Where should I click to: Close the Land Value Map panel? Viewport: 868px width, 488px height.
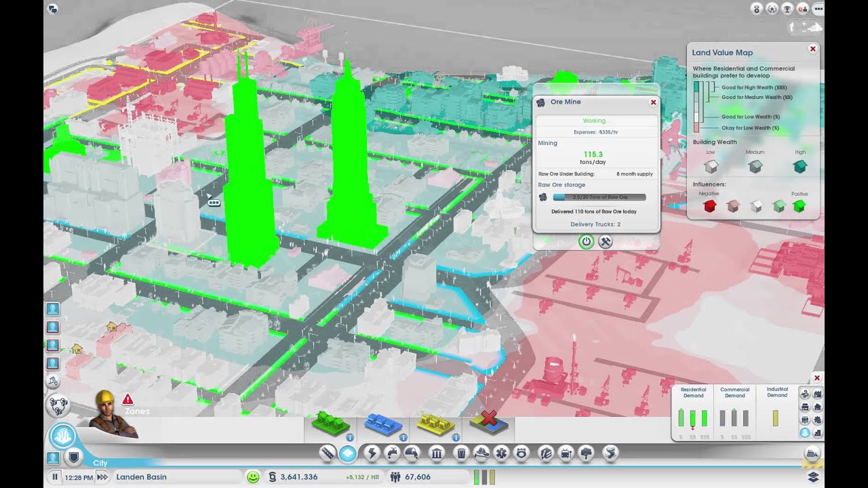pyautogui.click(x=812, y=49)
